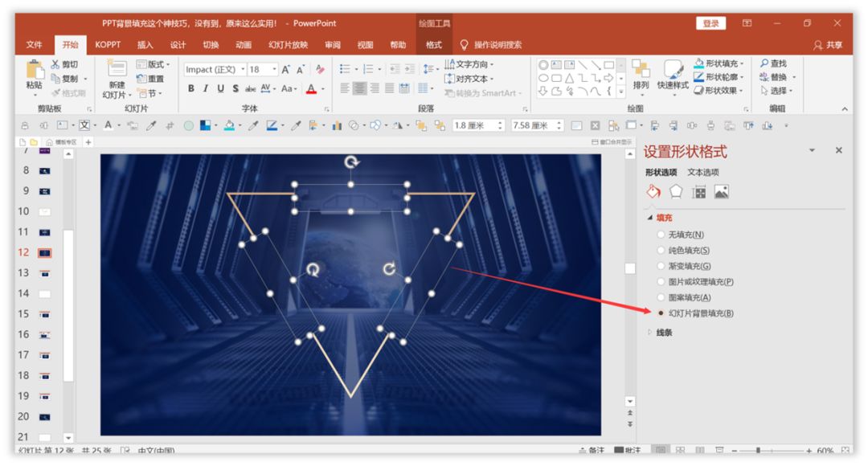
Task: Switch to the Format (格式) tab
Action: [433, 45]
